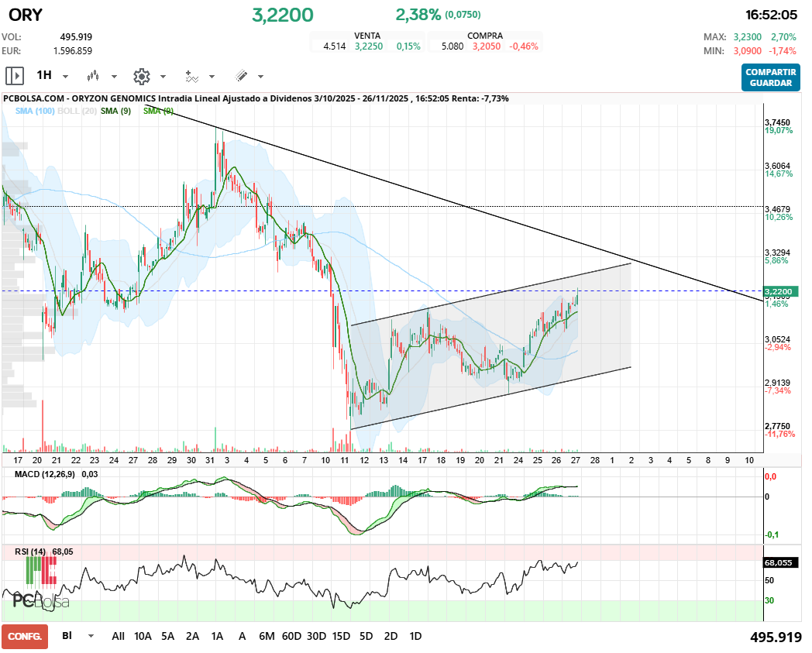Open the CONF. configuration button

(25, 636)
